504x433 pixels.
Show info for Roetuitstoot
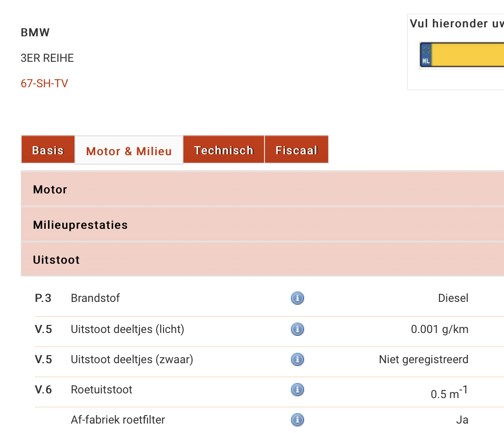[297, 390]
